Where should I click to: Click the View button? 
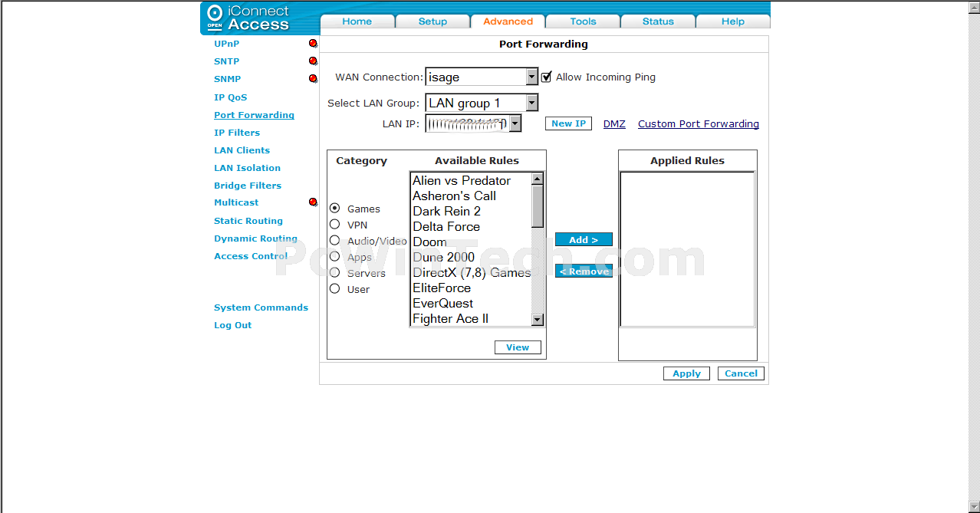click(x=518, y=347)
